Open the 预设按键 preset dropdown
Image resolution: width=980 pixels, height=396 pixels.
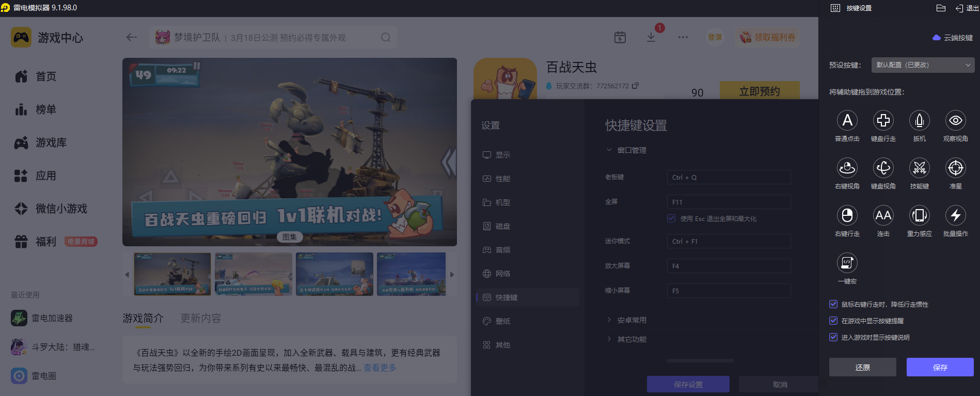point(923,65)
